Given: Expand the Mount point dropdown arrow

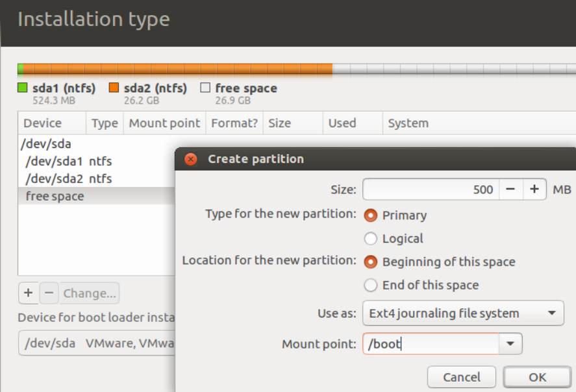Looking at the screenshot, I should 510,344.
